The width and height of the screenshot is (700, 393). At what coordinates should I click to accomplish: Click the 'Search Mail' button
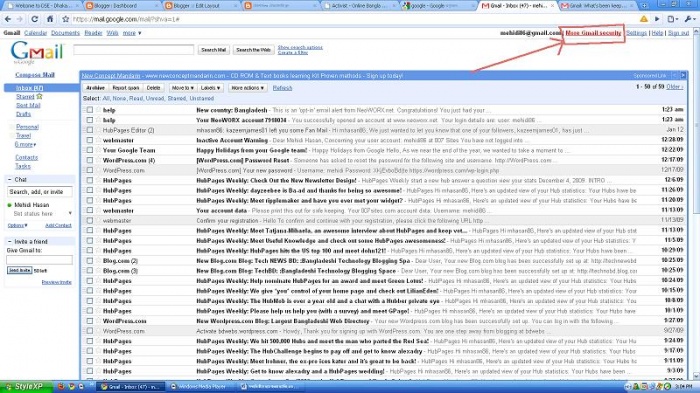[x=213, y=50]
